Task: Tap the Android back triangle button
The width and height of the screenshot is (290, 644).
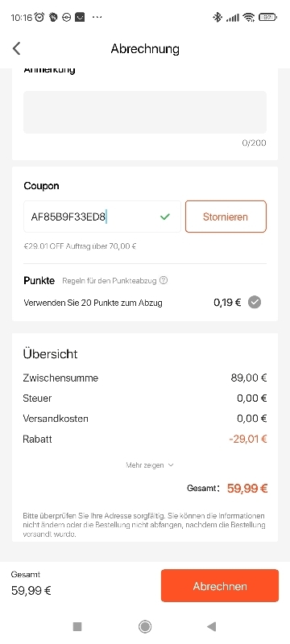Action: pos(212,626)
